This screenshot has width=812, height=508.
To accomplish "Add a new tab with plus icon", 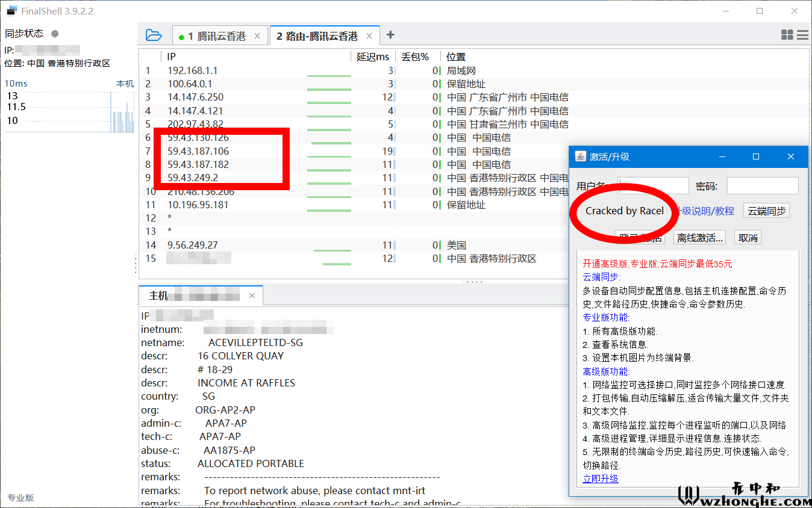I will click(x=390, y=35).
